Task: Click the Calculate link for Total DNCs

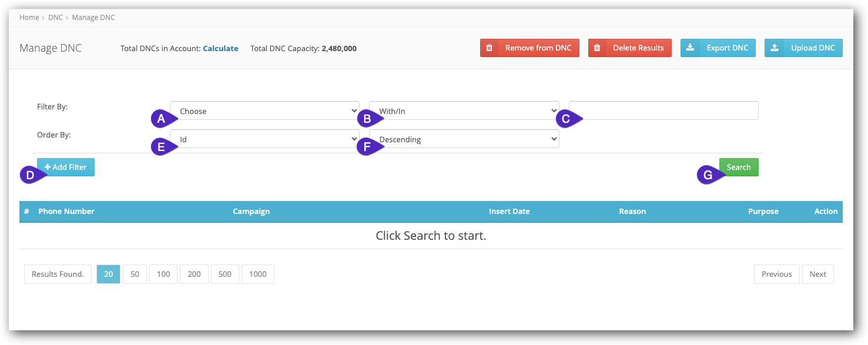Action: click(220, 48)
